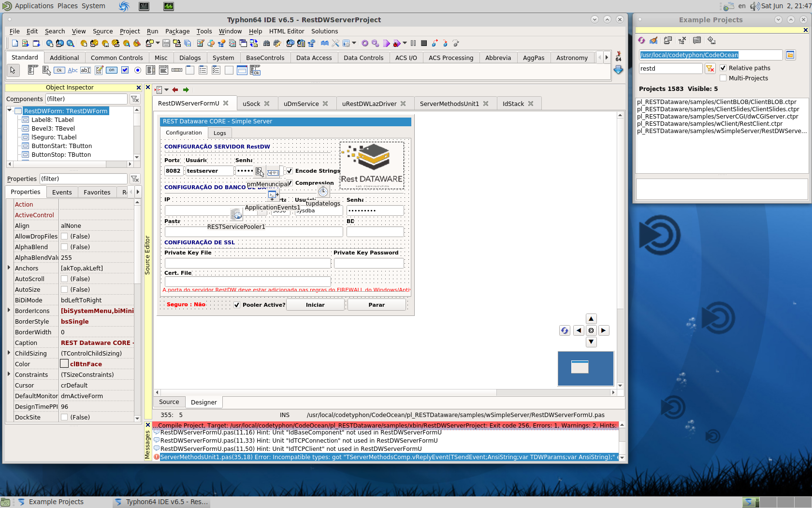Click the Iniciar button on the form
This screenshot has width=812, height=508.
pos(315,305)
